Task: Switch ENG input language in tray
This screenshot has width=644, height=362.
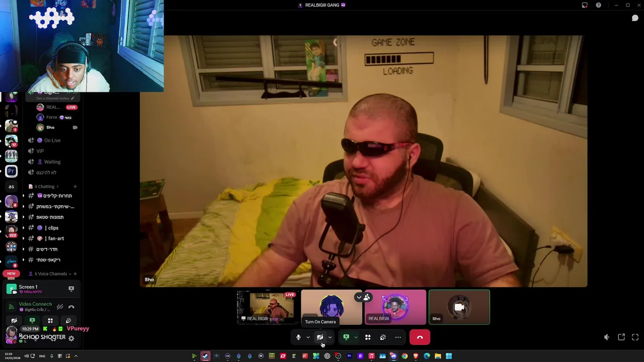Action: (42, 356)
